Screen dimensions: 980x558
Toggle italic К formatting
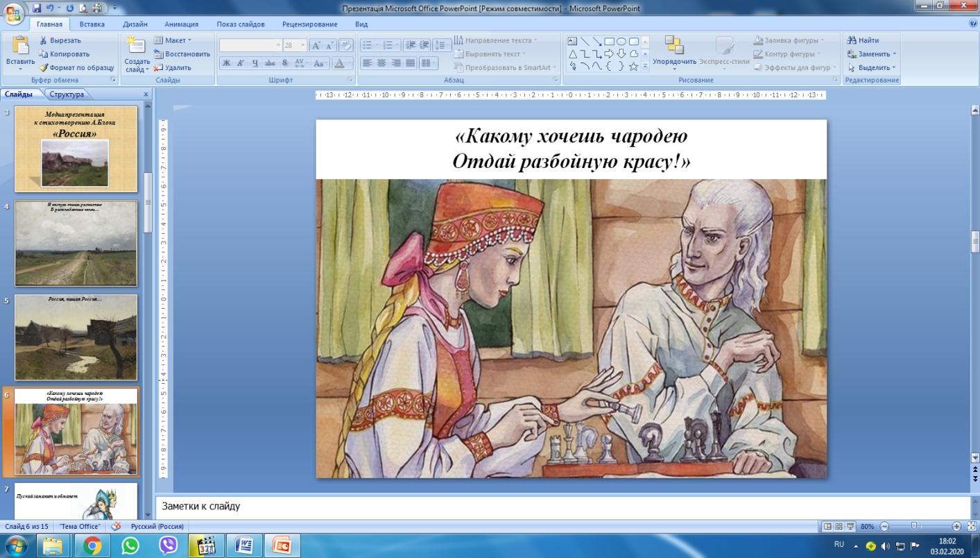pyautogui.click(x=241, y=63)
